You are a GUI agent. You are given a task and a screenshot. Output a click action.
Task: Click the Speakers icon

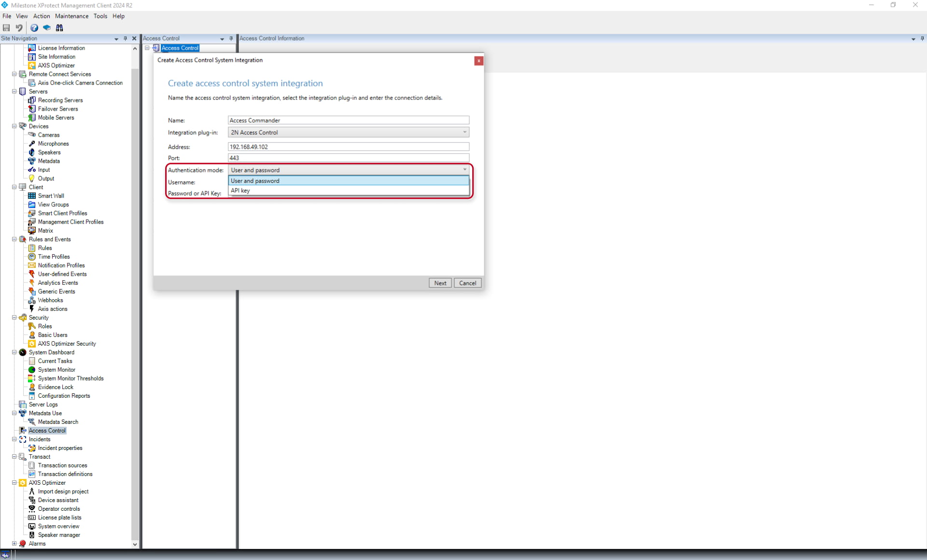pyautogui.click(x=32, y=152)
